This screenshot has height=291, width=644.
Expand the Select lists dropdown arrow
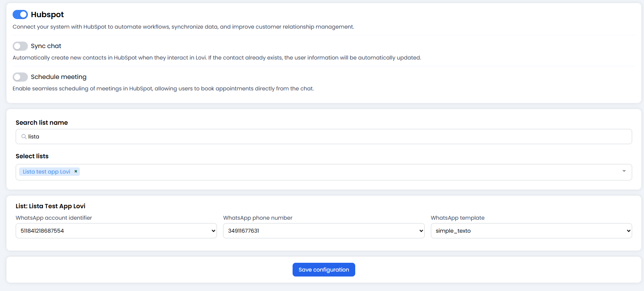click(x=624, y=171)
